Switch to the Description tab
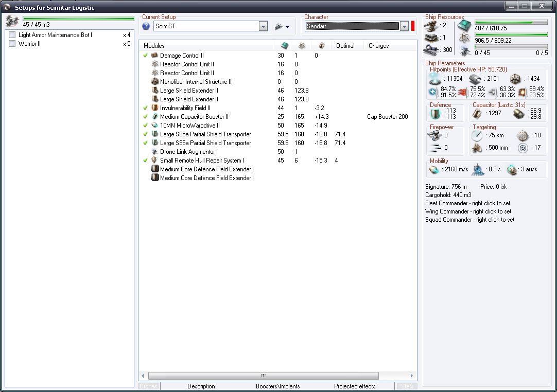 click(x=201, y=386)
